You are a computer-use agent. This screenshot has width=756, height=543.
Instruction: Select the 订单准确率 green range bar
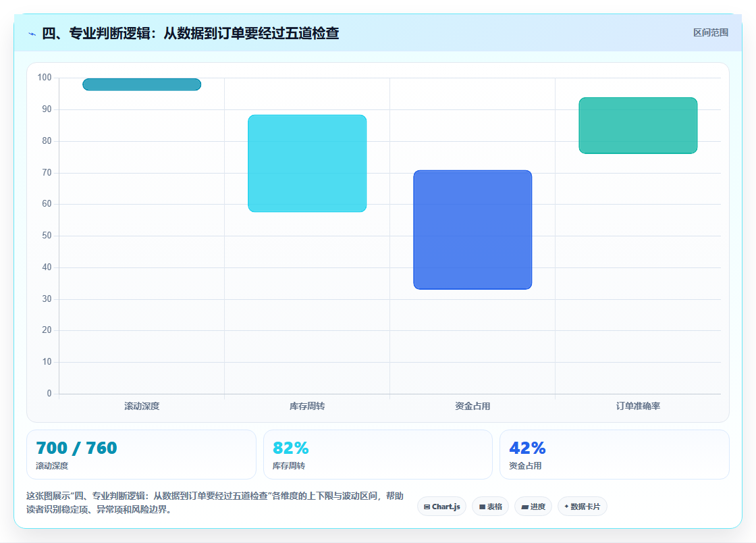(638, 126)
